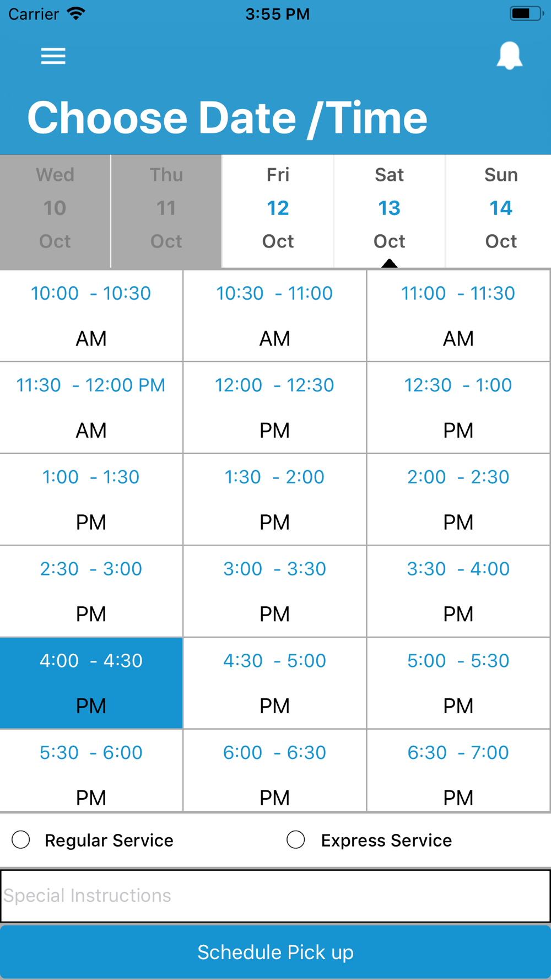Select the 3:00 - 3:30 PM slot
This screenshot has width=551, height=980.
coord(274,591)
